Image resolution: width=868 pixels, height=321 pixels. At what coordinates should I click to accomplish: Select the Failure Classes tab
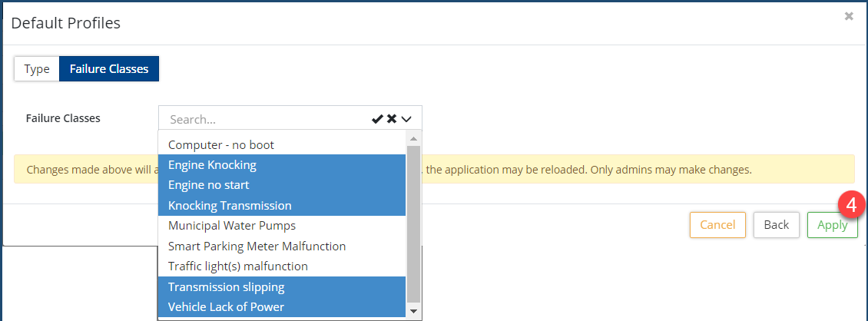point(109,69)
